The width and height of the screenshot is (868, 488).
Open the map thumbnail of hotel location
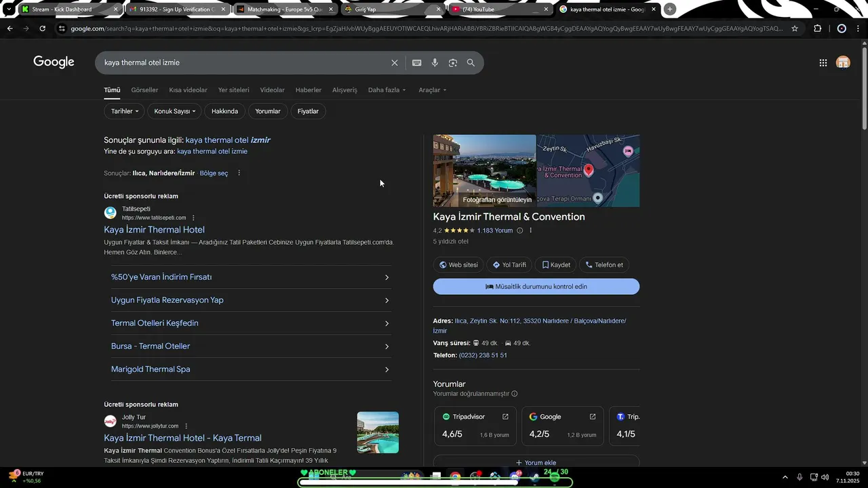coord(588,171)
